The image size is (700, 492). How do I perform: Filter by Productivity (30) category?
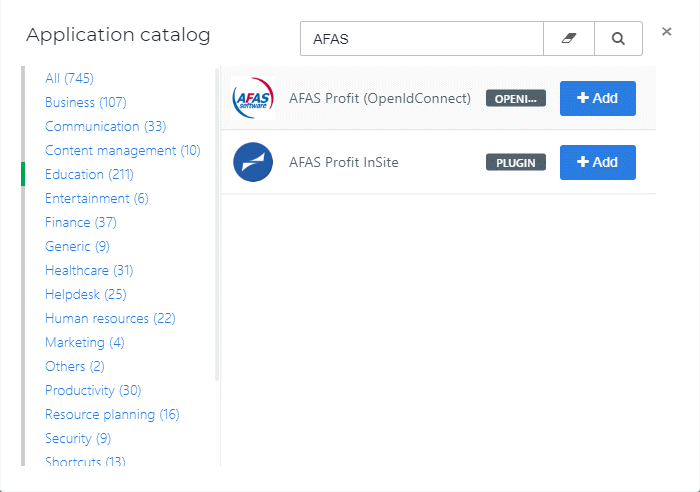(x=93, y=391)
